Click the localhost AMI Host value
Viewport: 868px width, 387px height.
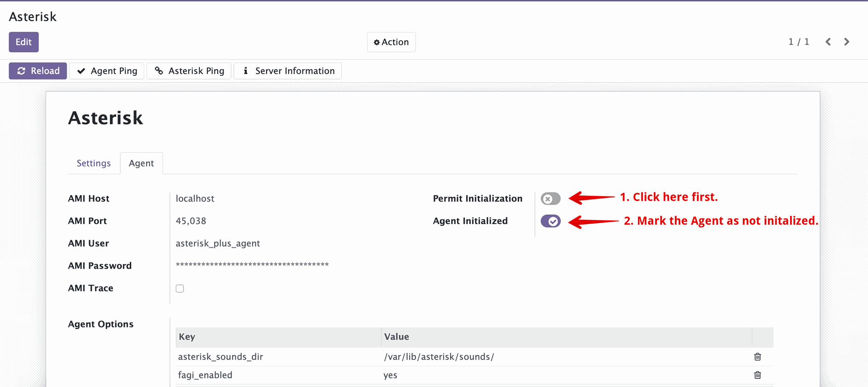pyautogui.click(x=195, y=199)
